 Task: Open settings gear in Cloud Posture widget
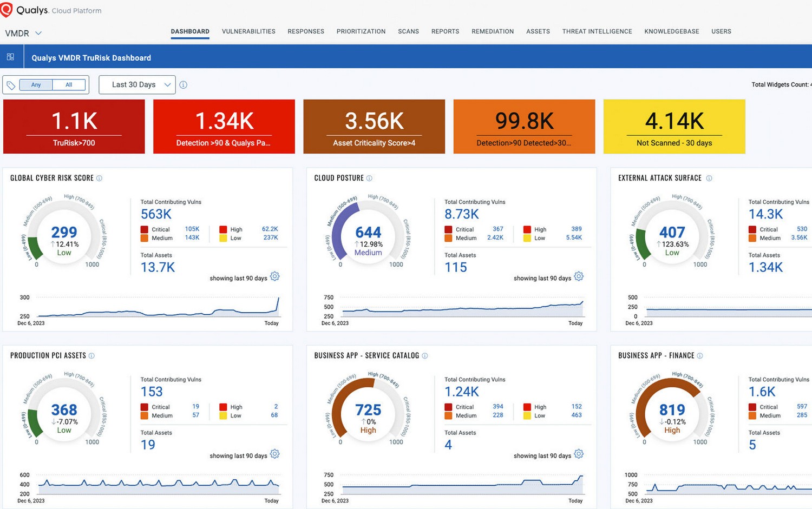pos(579,276)
